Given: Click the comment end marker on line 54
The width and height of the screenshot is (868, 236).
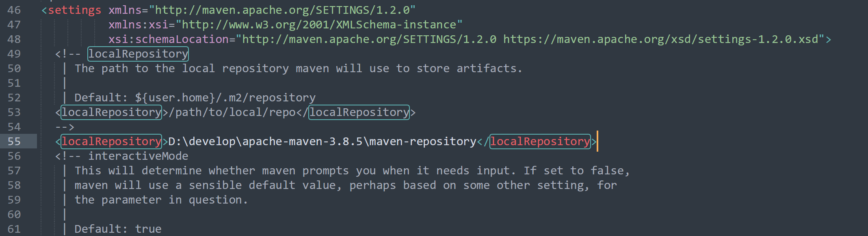Looking at the screenshot, I should point(65,127).
